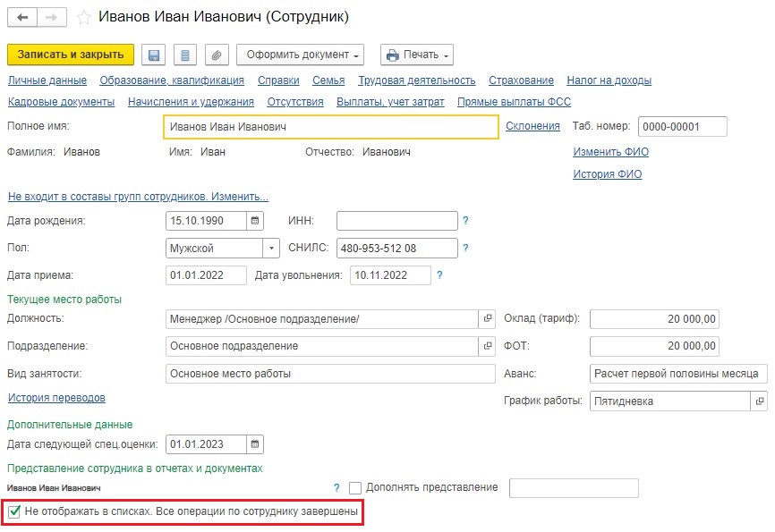Click the СНИЛС field

tap(397, 248)
